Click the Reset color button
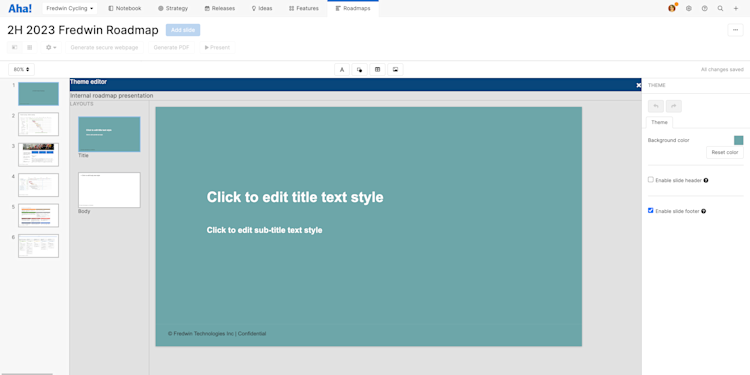The height and width of the screenshot is (375, 750). [725, 153]
